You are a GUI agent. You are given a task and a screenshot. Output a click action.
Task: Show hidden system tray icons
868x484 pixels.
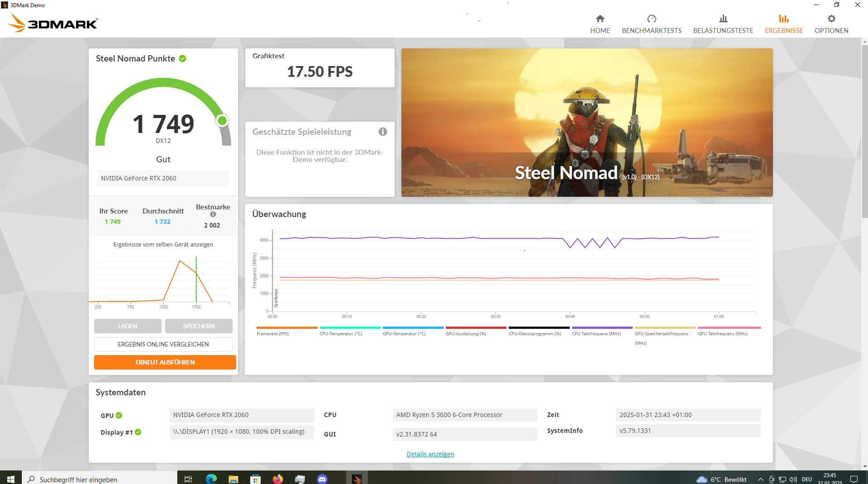(761, 479)
